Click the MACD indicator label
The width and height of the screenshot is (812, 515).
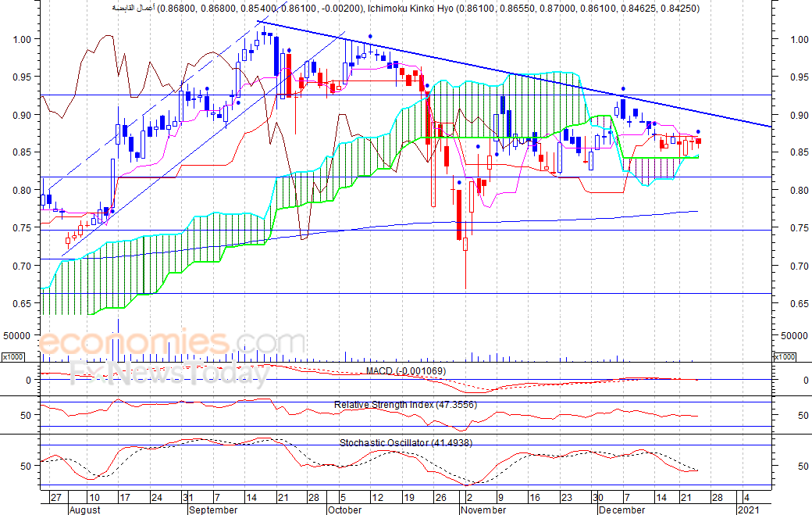tap(405, 371)
